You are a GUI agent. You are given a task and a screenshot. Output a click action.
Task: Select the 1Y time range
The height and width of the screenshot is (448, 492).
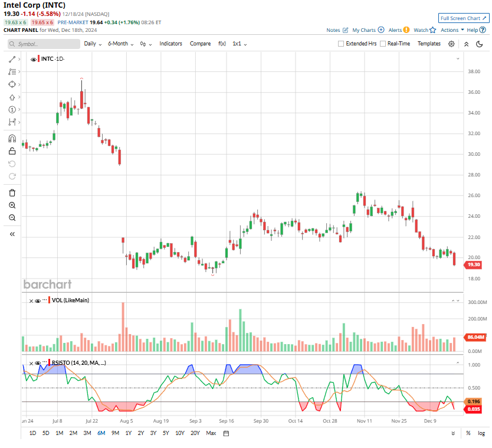tap(129, 433)
